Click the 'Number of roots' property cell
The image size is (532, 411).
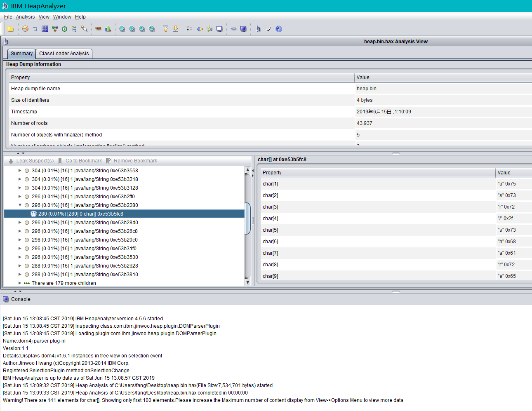tap(181, 123)
